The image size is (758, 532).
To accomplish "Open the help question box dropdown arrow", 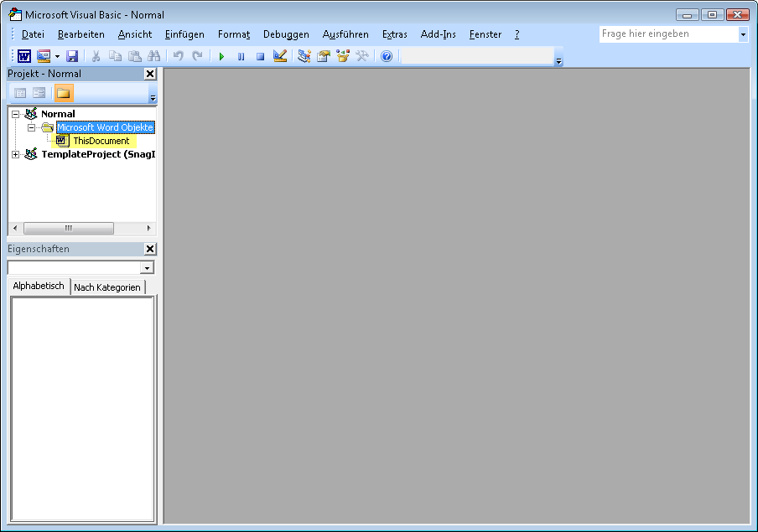I will (744, 34).
